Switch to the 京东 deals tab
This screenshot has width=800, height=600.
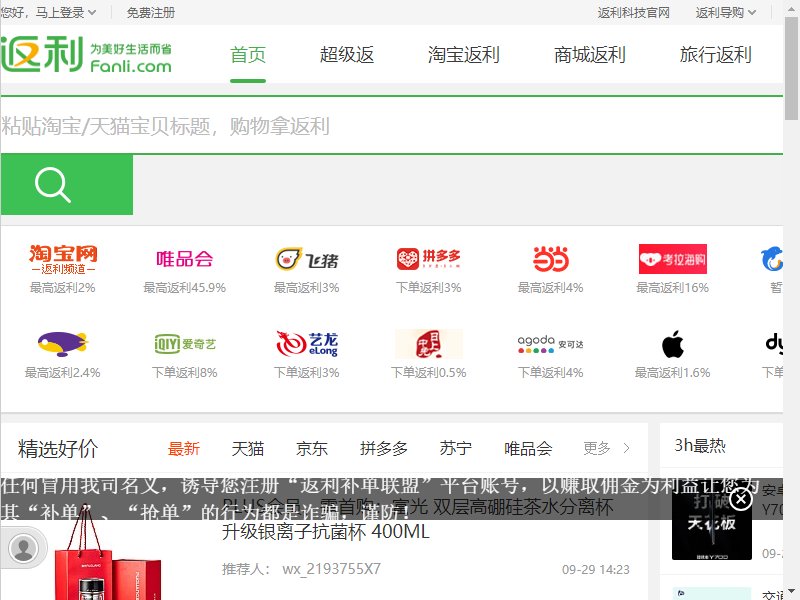(x=312, y=448)
